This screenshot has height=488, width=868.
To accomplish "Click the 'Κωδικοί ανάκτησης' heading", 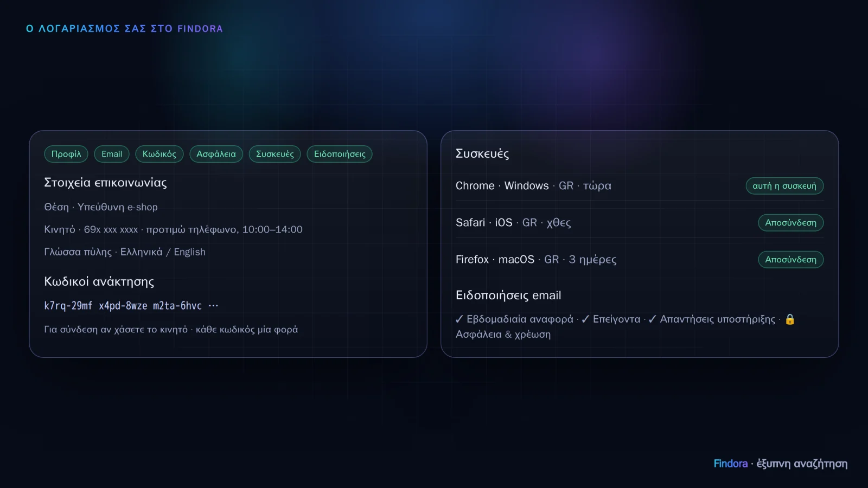I will [x=99, y=282].
